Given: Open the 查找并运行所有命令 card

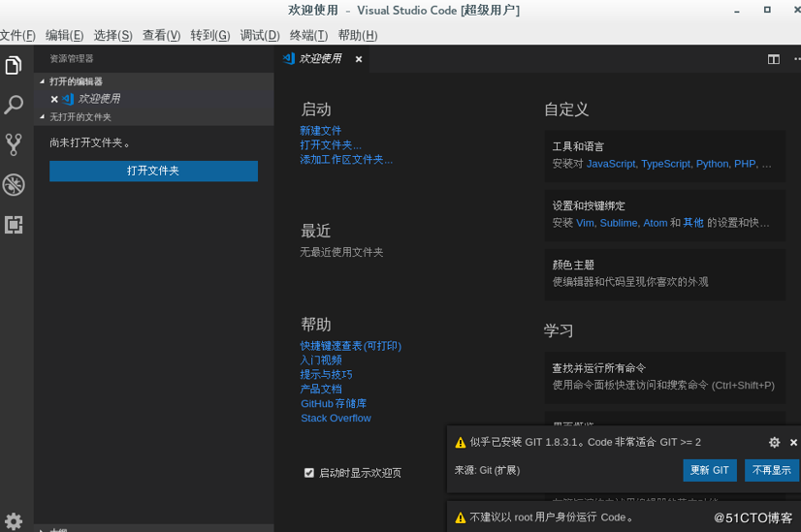Looking at the screenshot, I should 664,378.
